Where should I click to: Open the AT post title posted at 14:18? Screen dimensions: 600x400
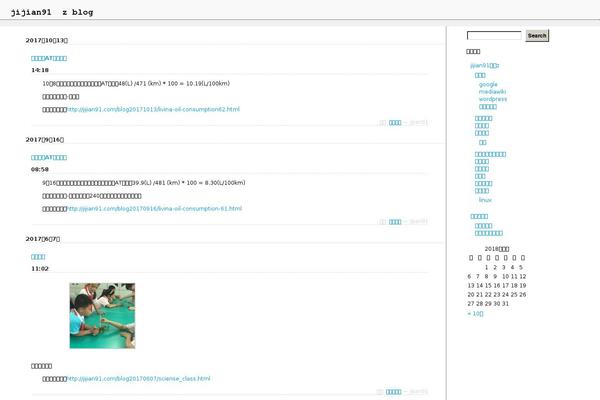pos(49,58)
